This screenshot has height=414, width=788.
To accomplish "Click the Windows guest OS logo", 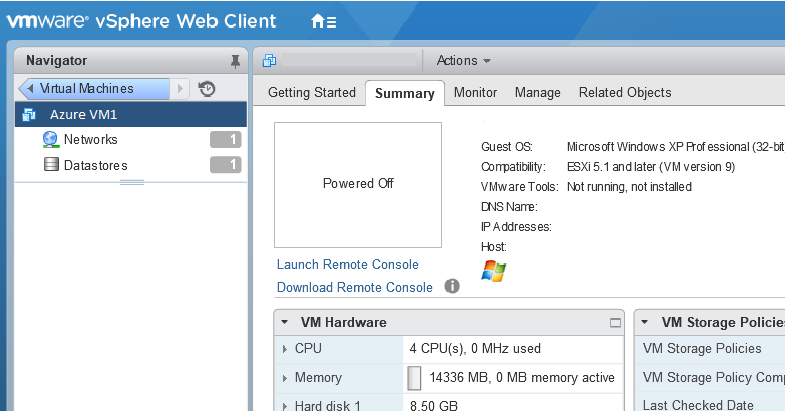I will pyautogui.click(x=494, y=271).
